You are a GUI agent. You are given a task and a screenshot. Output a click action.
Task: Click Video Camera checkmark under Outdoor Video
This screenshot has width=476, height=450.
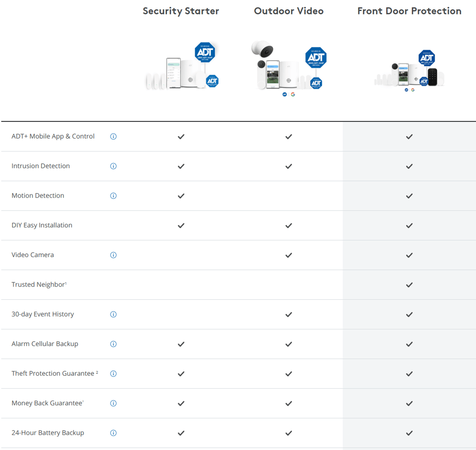[289, 255]
